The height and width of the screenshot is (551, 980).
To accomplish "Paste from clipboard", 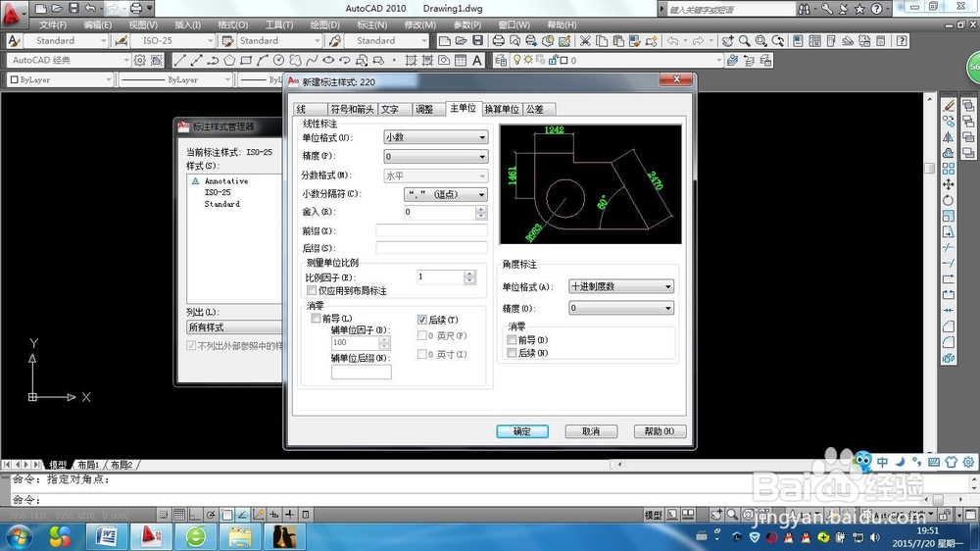I will (x=618, y=40).
